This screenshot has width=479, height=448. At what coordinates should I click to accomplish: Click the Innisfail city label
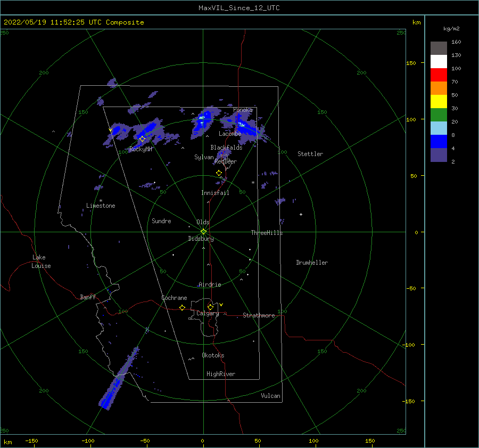pyautogui.click(x=215, y=193)
